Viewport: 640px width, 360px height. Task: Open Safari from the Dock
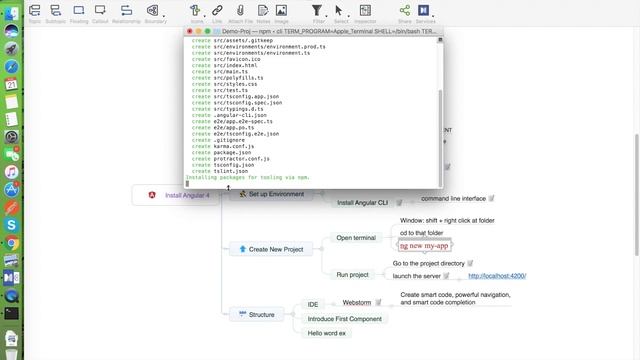[11, 67]
